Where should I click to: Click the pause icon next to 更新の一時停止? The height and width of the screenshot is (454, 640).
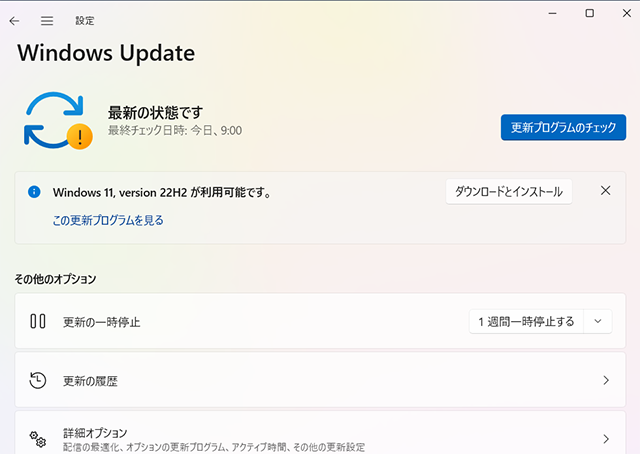point(38,322)
